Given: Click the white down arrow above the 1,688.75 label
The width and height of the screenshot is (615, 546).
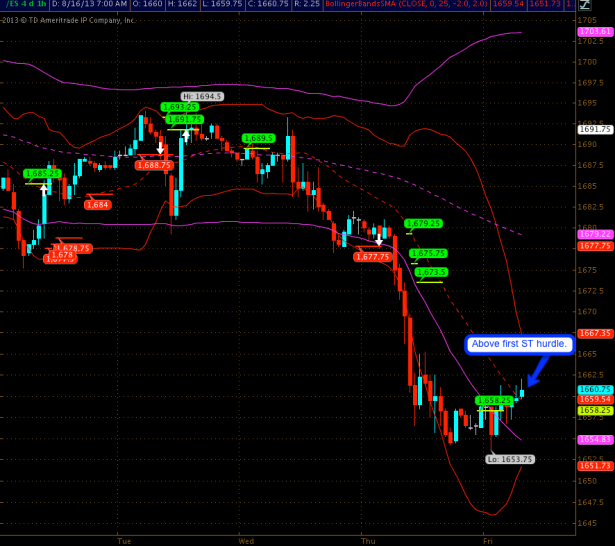Looking at the screenshot, I should click(159, 150).
